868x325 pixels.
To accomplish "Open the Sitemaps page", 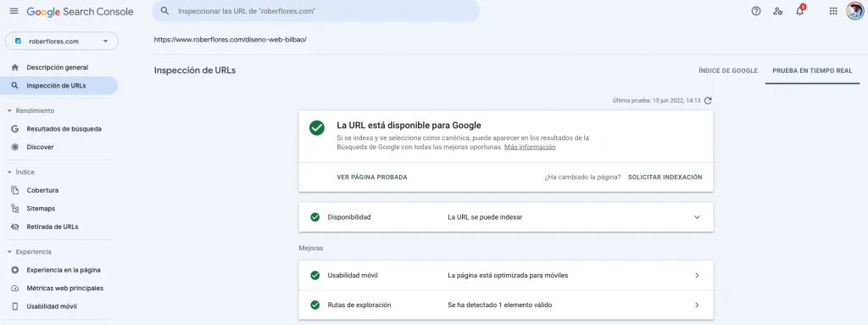I will click(41, 209).
